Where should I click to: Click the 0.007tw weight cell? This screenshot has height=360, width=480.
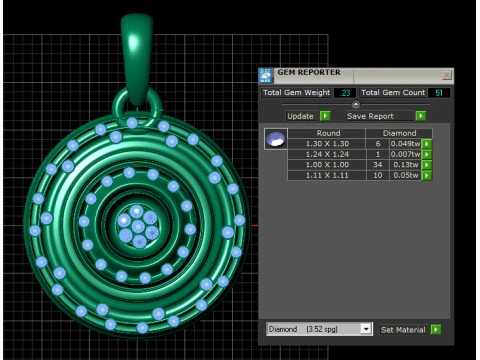coord(405,154)
